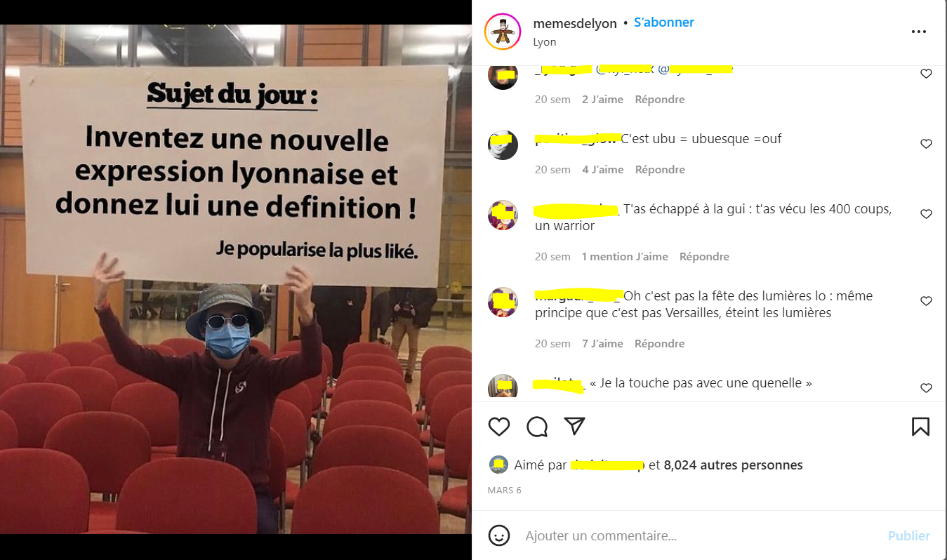Like the 'fête des lumières' comment
This screenshot has width=947, height=560.
(926, 301)
